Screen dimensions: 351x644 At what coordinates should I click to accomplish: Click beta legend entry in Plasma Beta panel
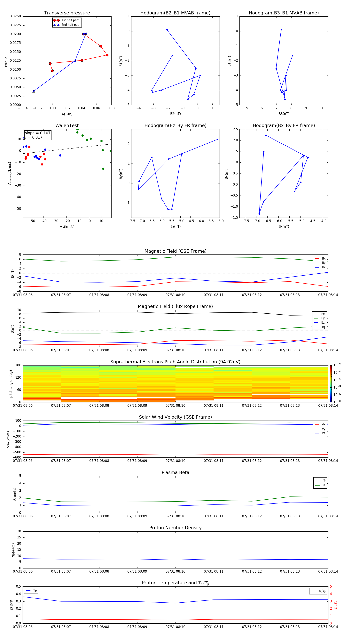click(320, 485)
